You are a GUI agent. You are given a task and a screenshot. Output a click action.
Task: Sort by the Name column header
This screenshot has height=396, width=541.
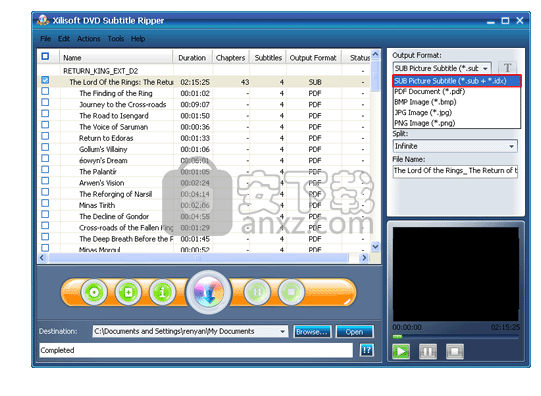click(x=116, y=58)
